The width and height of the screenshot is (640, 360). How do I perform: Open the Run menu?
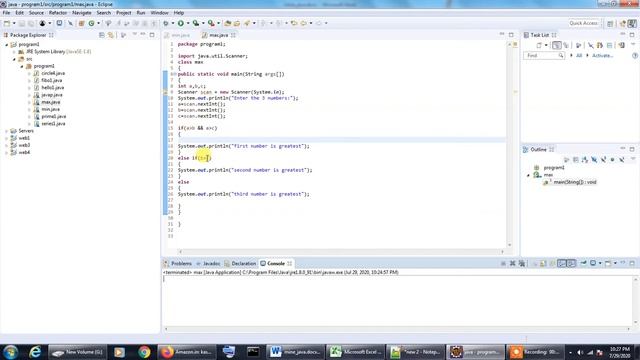coord(141,13)
